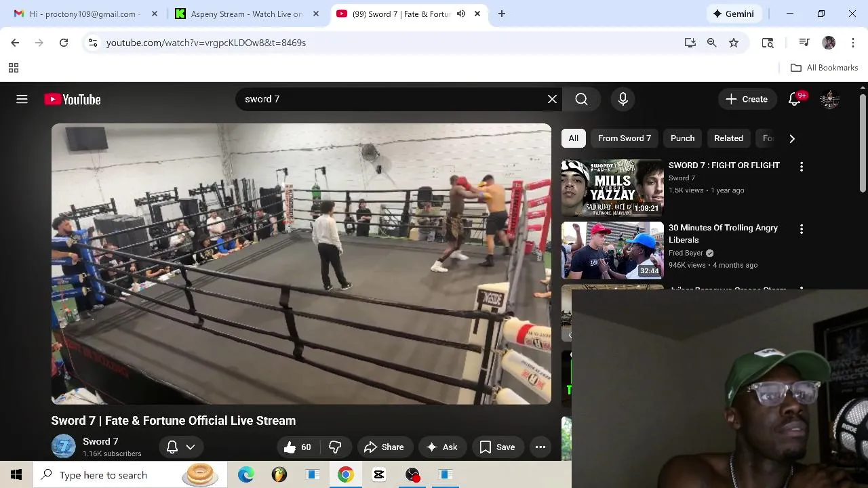Viewport: 868px width, 488px height.
Task: Open the YouTube guide hamburger menu
Action: click(22, 99)
